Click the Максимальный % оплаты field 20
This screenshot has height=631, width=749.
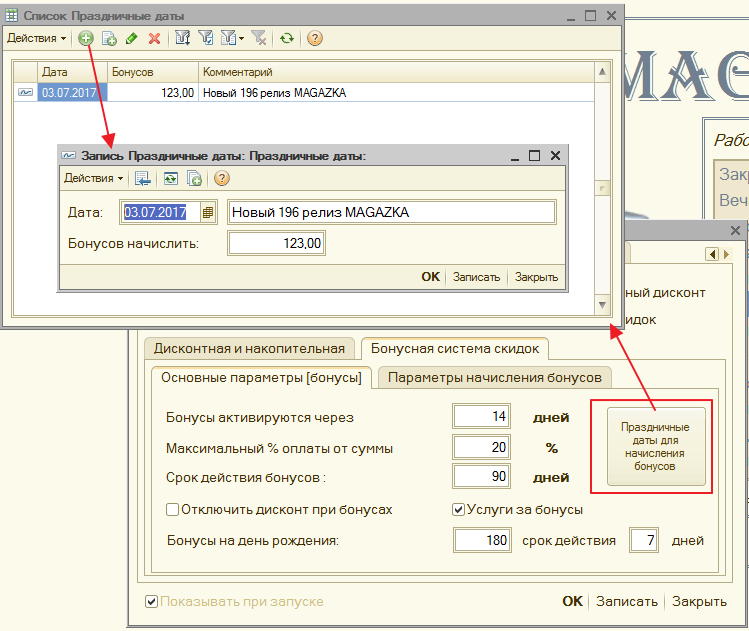pos(481,447)
